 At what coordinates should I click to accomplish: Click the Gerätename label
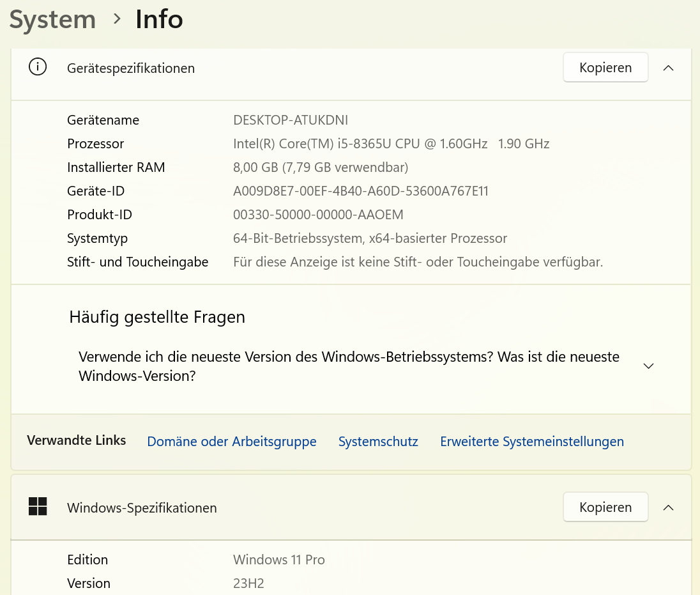point(103,120)
